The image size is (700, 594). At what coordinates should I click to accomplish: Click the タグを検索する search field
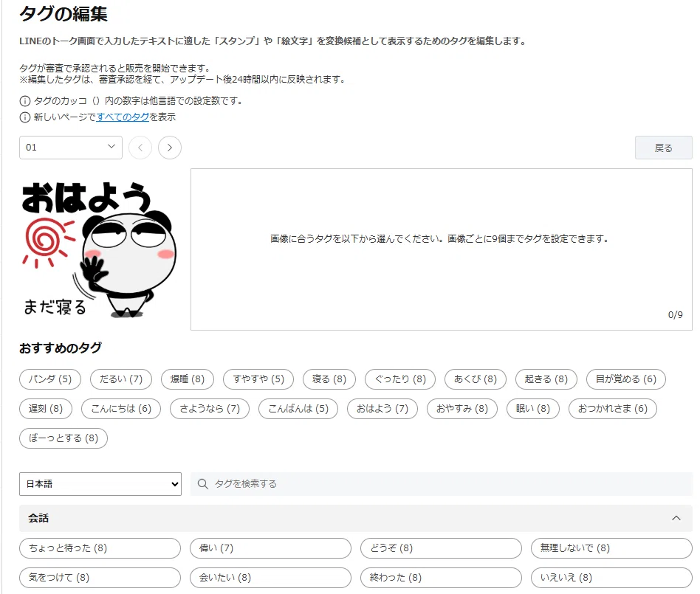[442, 484]
